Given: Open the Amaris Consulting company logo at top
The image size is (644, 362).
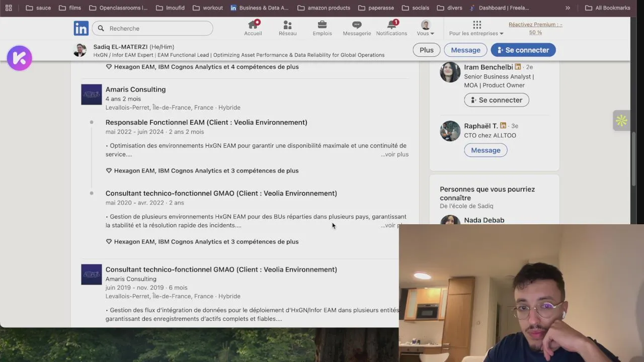Looking at the screenshot, I should pyautogui.click(x=92, y=95).
